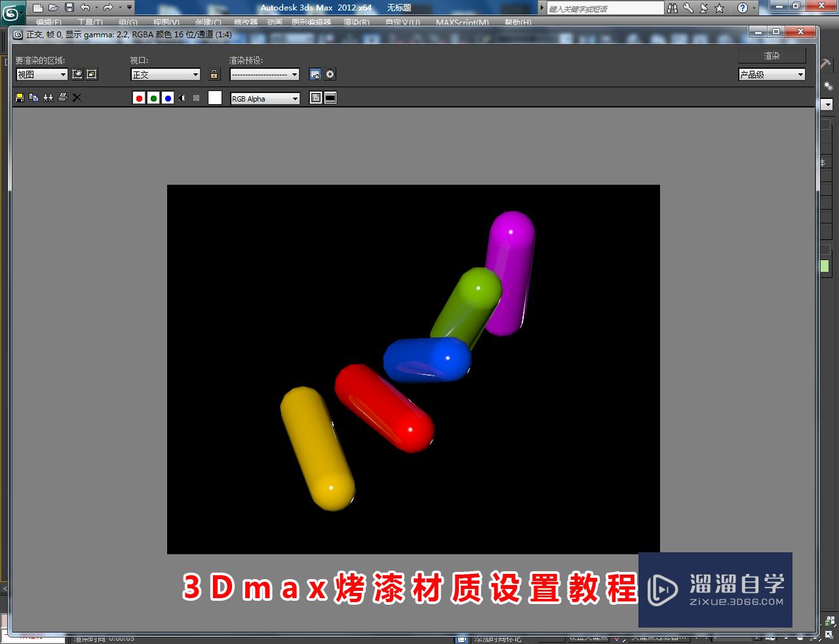The width and height of the screenshot is (839, 644).
Task: Toggle the frame window UI display
Action: pos(330,98)
